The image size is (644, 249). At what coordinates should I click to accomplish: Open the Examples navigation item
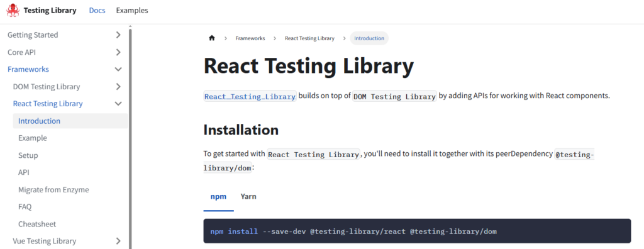[x=132, y=10]
